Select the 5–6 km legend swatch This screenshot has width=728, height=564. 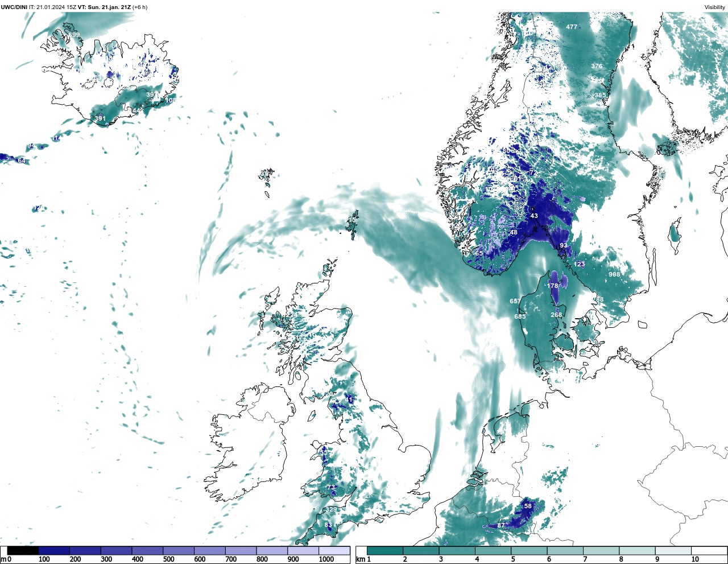click(x=529, y=550)
